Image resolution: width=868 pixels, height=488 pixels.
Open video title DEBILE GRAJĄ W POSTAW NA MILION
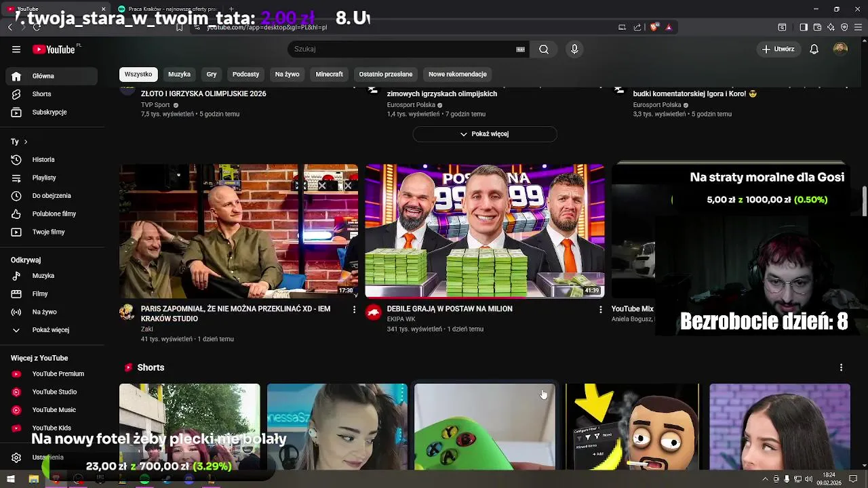(x=450, y=309)
